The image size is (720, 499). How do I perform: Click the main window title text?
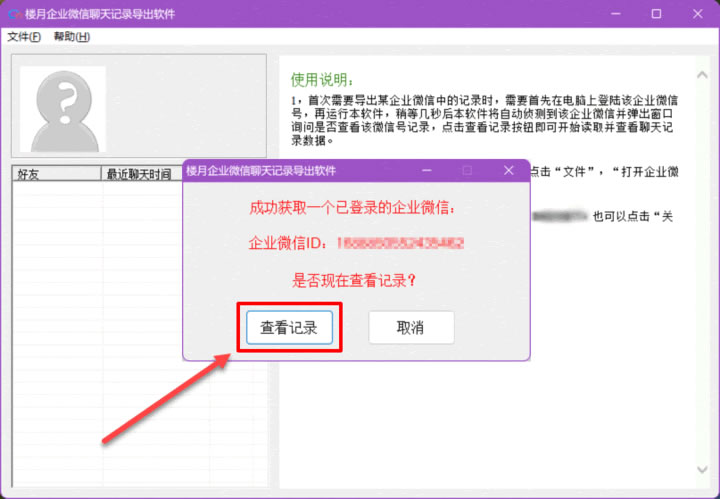(100, 14)
